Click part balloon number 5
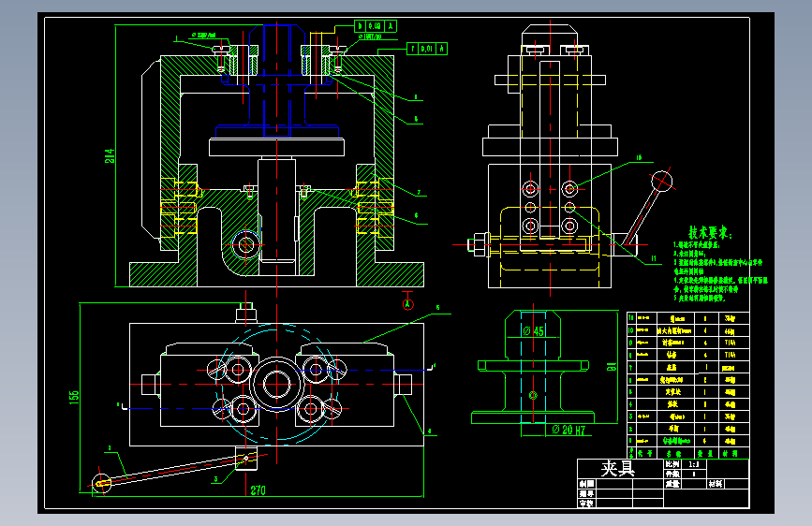This screenshot has height=526, width=812. tap(437, 308)
